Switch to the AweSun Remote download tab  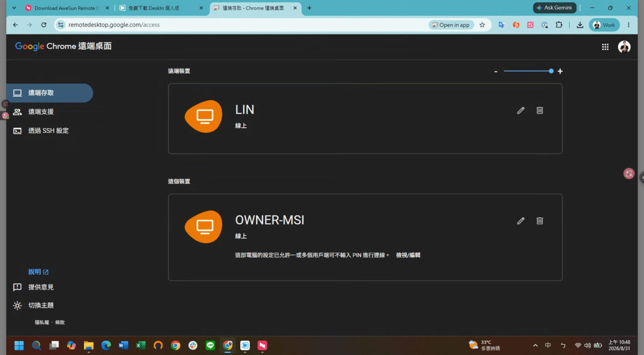(x=67, y=8)
